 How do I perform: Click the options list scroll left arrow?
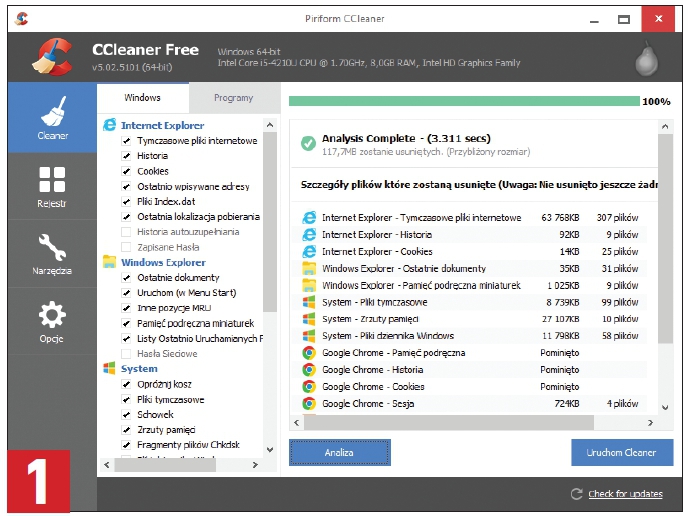click(107, 465)
